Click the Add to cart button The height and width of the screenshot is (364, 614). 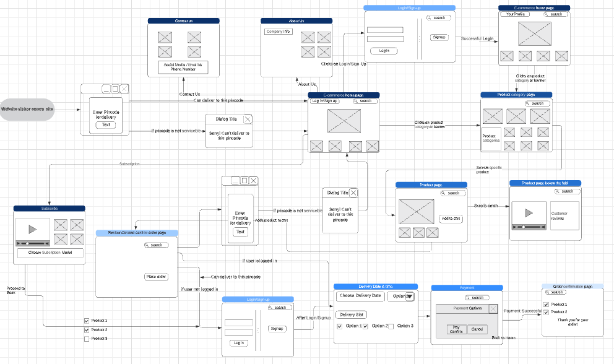[x=451, y=219]
